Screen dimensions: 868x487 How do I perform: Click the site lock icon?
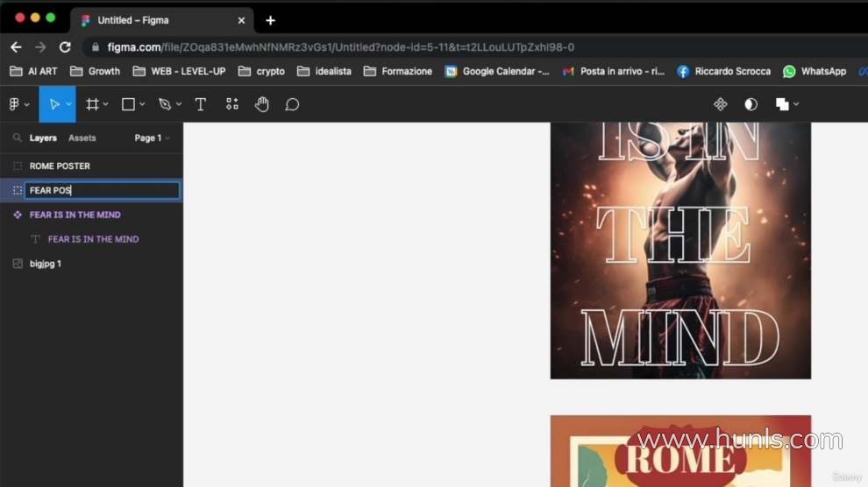(96, 47)
